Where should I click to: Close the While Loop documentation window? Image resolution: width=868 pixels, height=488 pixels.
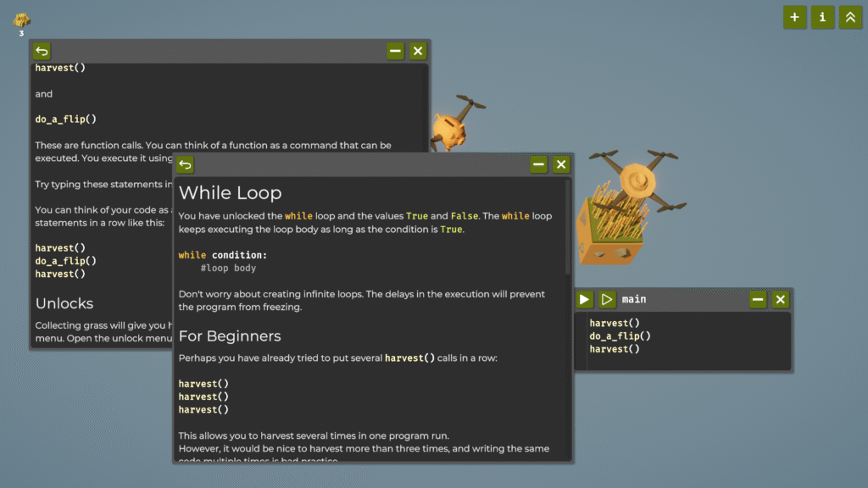561,164
